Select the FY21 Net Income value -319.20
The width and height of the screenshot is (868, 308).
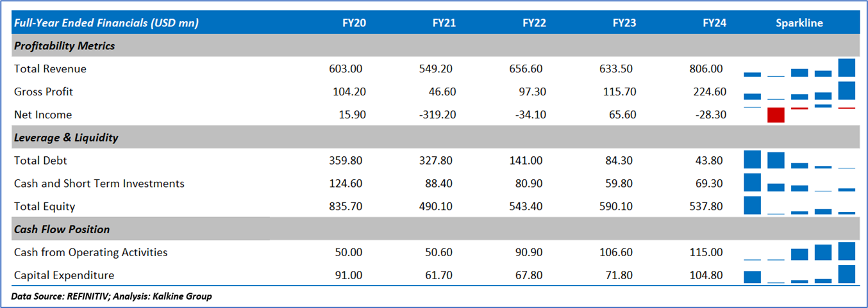pyautogui.click(x=439, y=115)
